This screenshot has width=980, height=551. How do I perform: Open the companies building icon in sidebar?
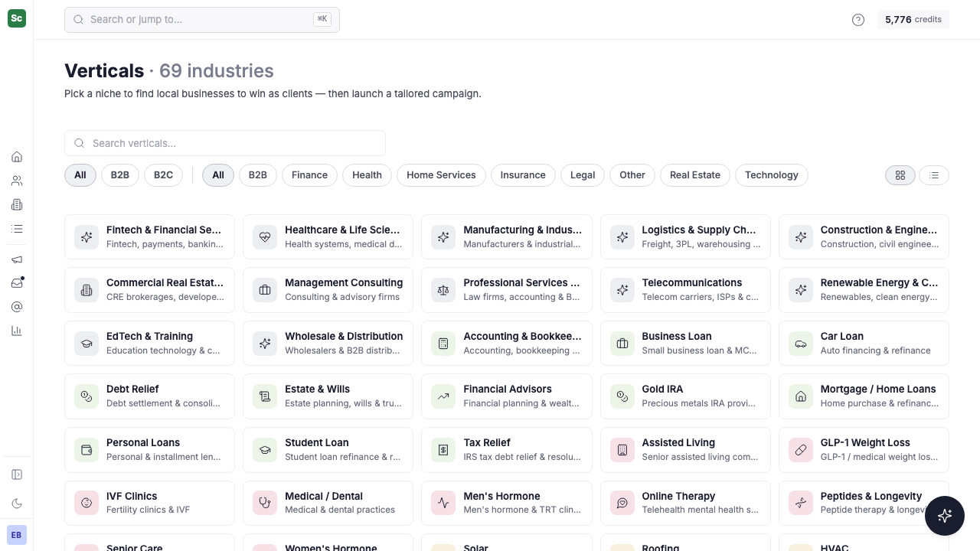pos(17,205)
